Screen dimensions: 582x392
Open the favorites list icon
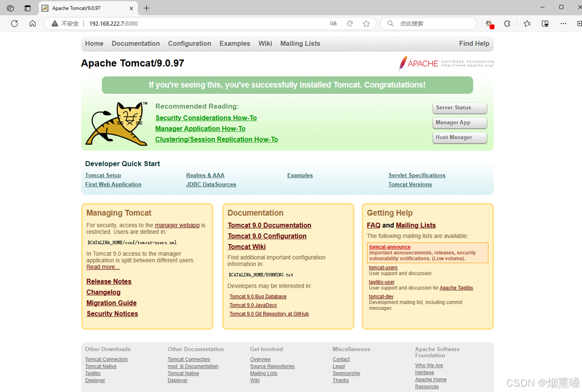[527, 23]
